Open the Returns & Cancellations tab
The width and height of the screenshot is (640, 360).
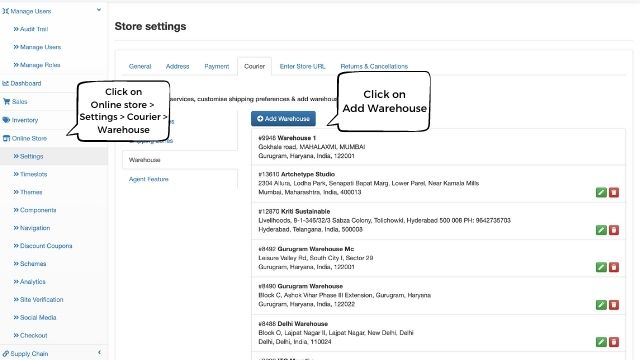(374, 66)
